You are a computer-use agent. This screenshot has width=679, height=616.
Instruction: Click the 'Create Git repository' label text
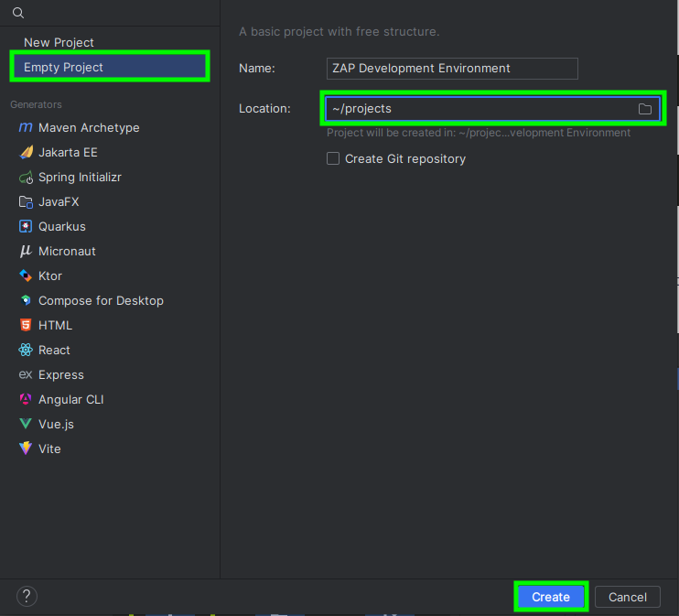pyautogui.click(x=405, y=159)
